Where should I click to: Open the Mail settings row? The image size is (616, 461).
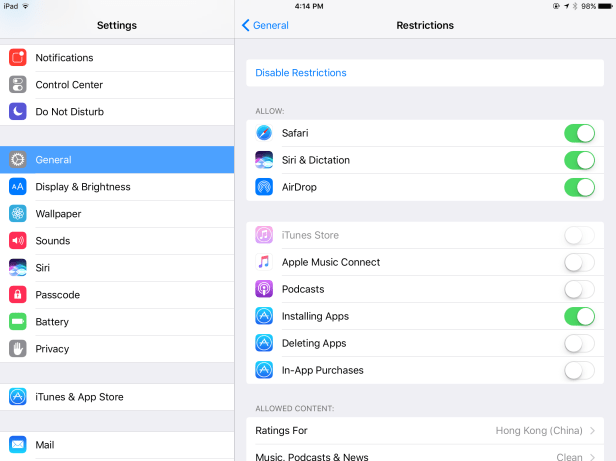coord(46,445)
